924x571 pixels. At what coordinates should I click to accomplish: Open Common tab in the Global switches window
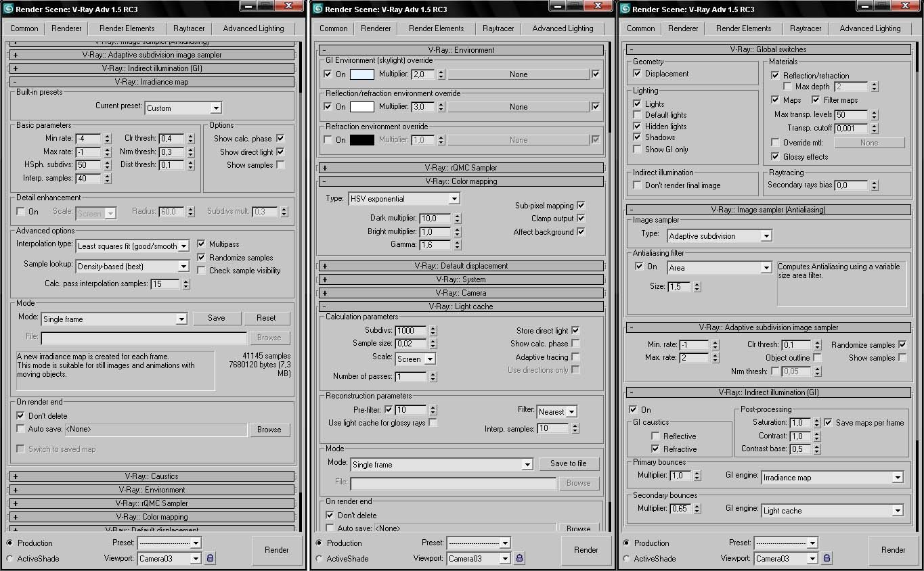tap(641, 28)
